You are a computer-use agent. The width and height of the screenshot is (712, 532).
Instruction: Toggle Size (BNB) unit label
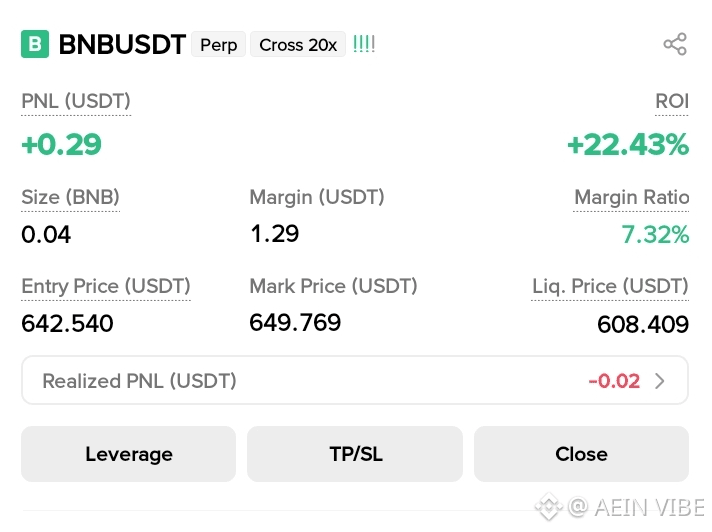[x=70, y=197]
